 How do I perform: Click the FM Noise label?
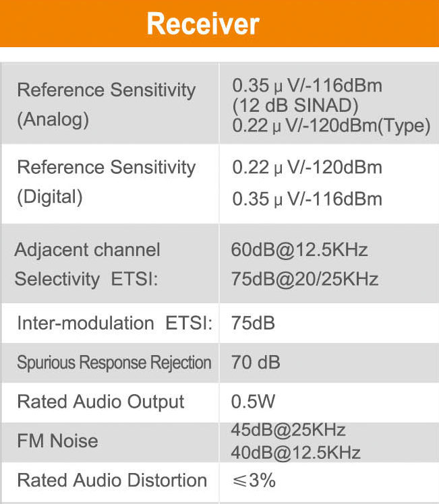(x=57, y=441)
